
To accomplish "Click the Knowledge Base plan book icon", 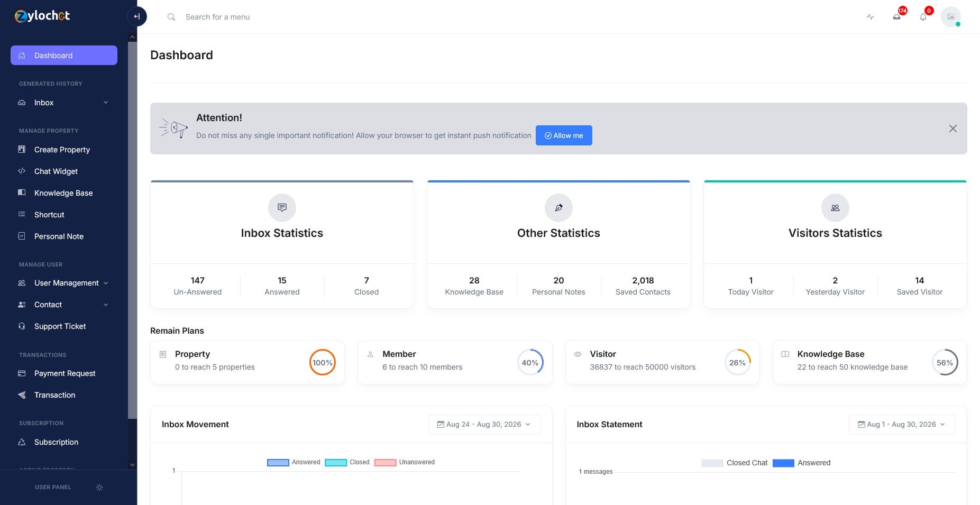I will pyautogui.click(x=785, y=354).
